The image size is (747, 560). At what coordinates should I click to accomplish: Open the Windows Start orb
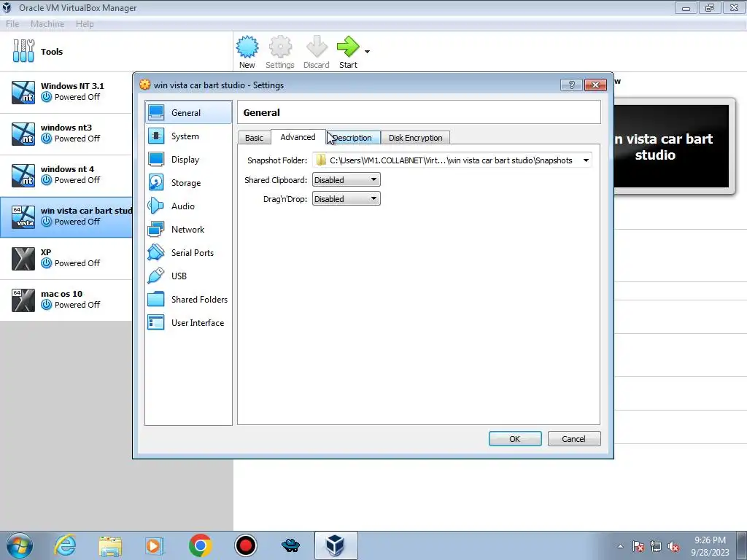click(x=20, y=545)
